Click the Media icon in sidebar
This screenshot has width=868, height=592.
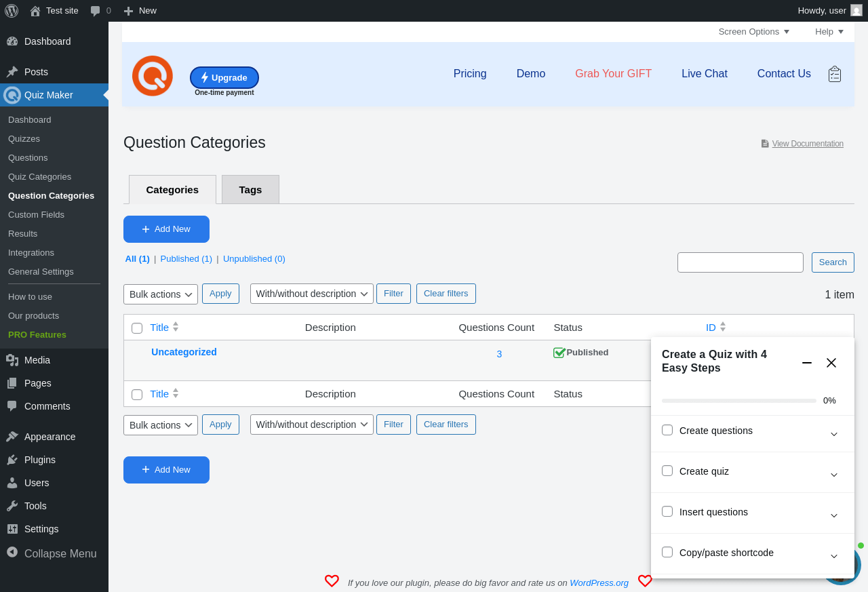coord(12,360)
